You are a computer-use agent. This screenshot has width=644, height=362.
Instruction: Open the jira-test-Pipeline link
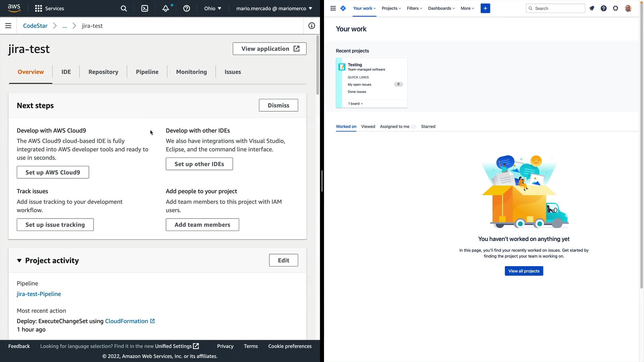click(39, 294)
